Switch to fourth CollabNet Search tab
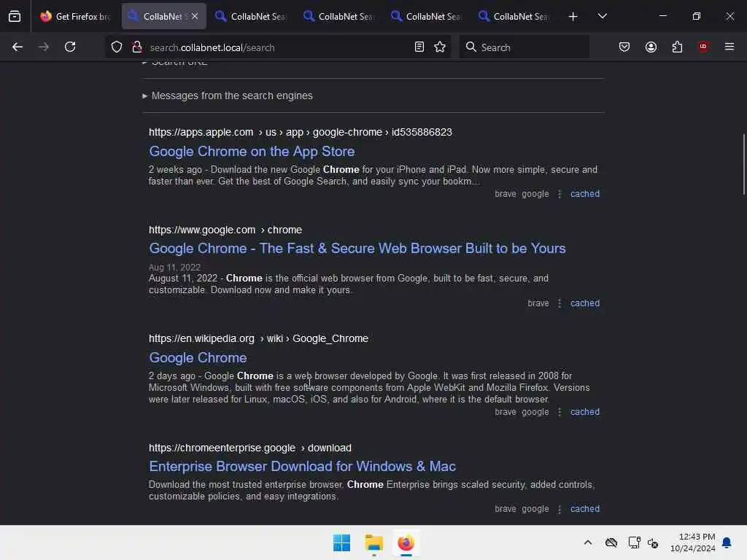747x560 pixels. pyautogui.click(x=426, y=17)
